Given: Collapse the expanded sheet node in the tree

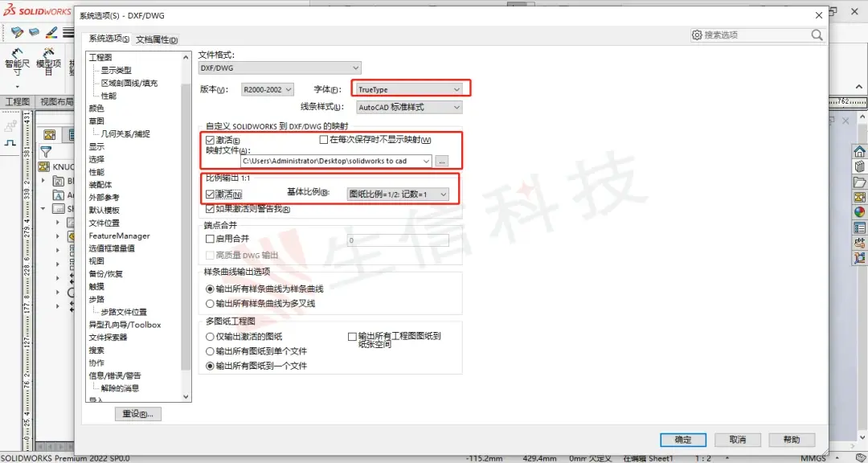Looking at the screenshot, I should point(43,209).
